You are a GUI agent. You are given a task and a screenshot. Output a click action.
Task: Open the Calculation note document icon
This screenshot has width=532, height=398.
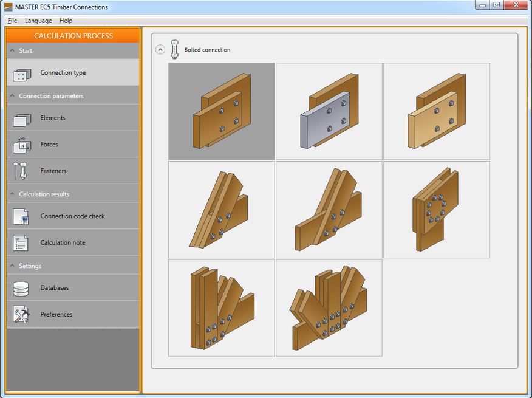click(x=21, y=243)
